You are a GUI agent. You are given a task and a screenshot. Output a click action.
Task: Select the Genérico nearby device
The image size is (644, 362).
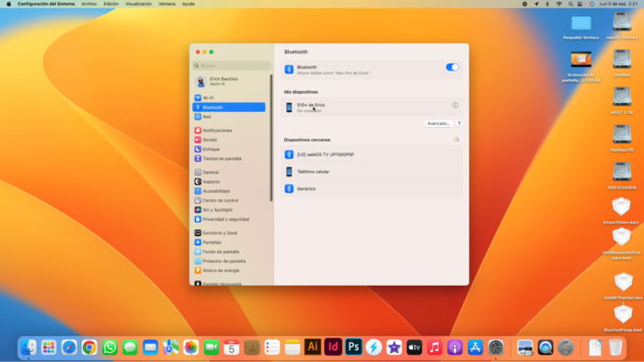click(x=372, y=188)
